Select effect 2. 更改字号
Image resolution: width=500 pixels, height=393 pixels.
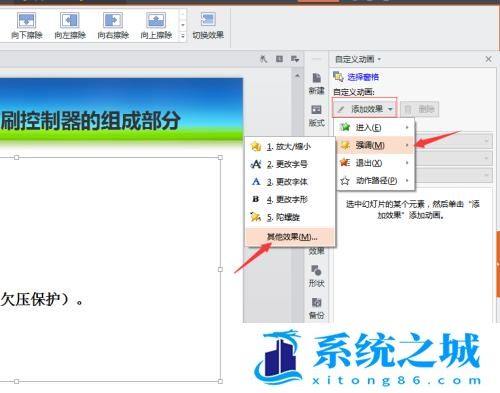click(x=289, y=164)
